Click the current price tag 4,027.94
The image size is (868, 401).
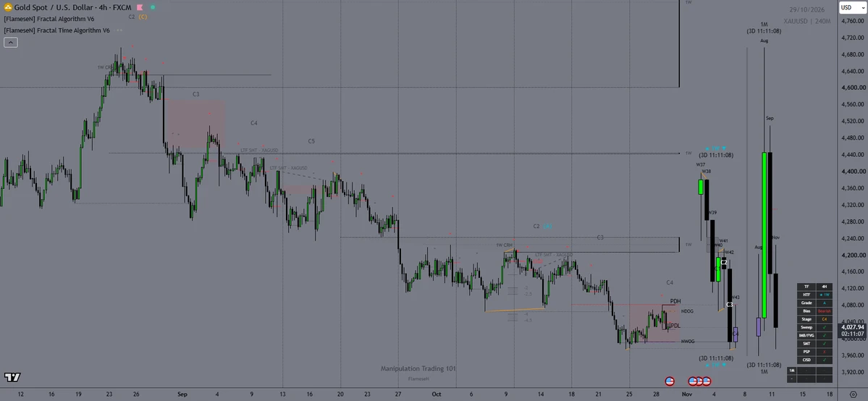coord(852,326)
